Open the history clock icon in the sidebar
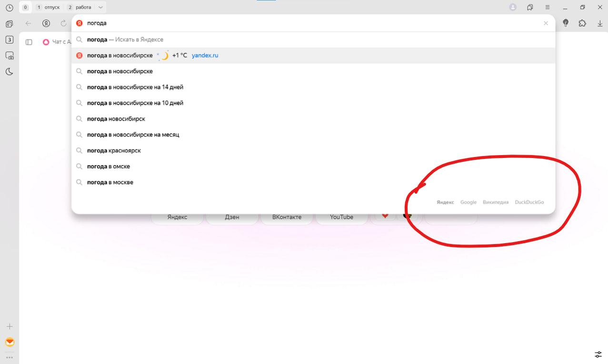Image resolution: width=608 pixels, height=364 pixels. [x=9, y=8]
